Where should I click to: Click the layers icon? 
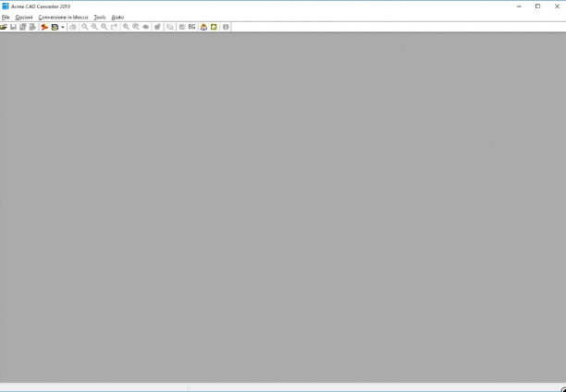click(170, 27)
